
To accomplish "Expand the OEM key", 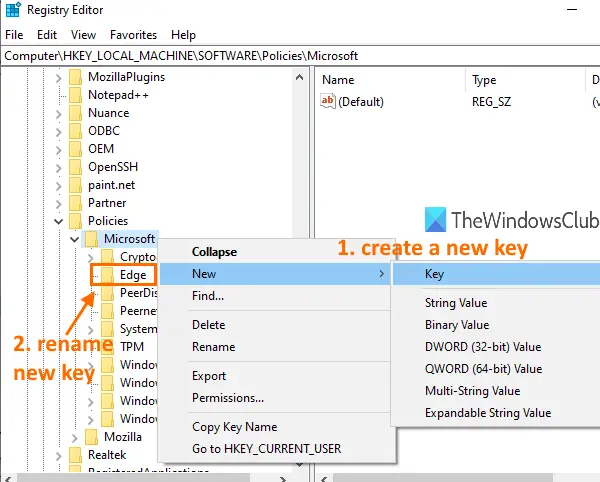I will click(x=59, y=150).
